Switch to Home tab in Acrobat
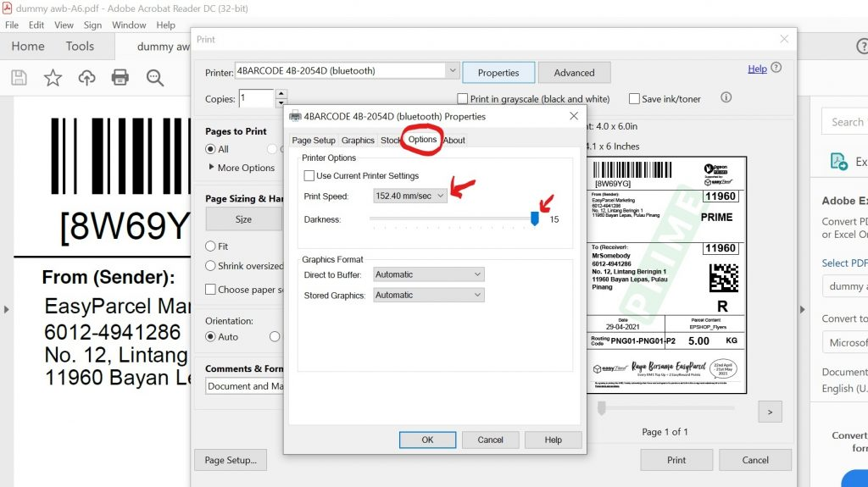Screen dimensions: 868x487 pyautogui.click(x=28, y=46)
